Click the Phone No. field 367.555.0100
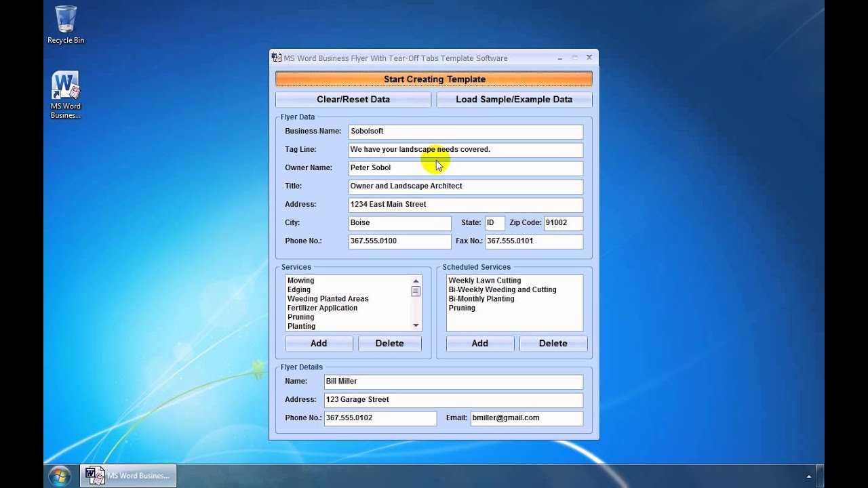The image size is (868, 488). (x=400, y=241)
